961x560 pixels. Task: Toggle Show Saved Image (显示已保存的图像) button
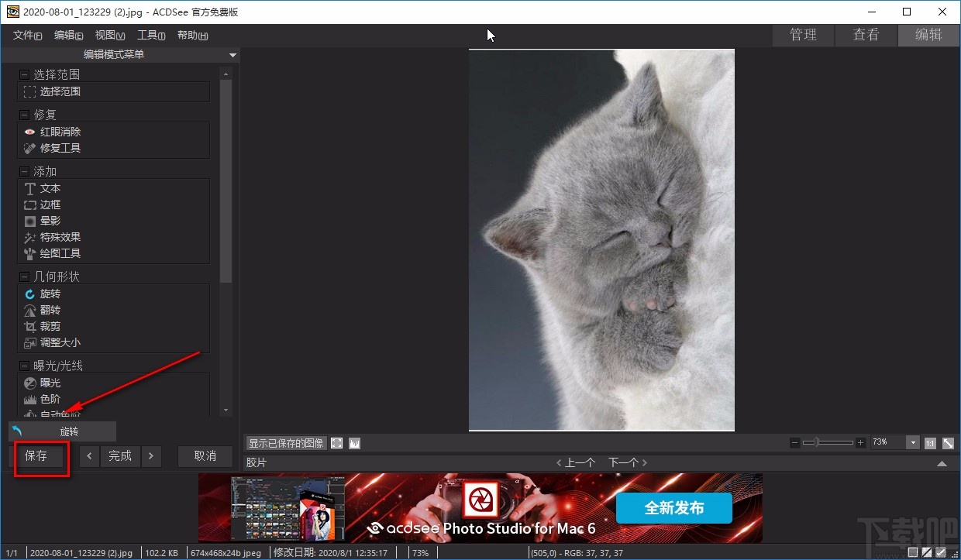(x=286, y=443)
